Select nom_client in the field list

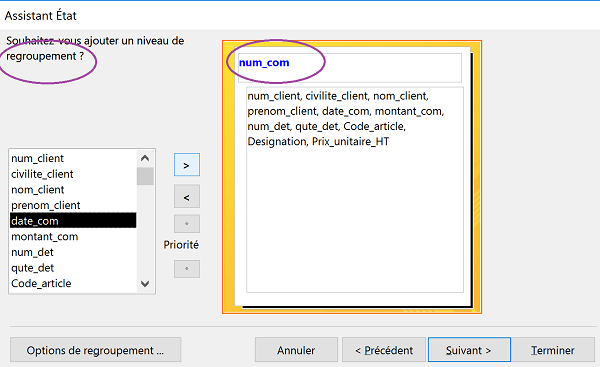point(73,189)
